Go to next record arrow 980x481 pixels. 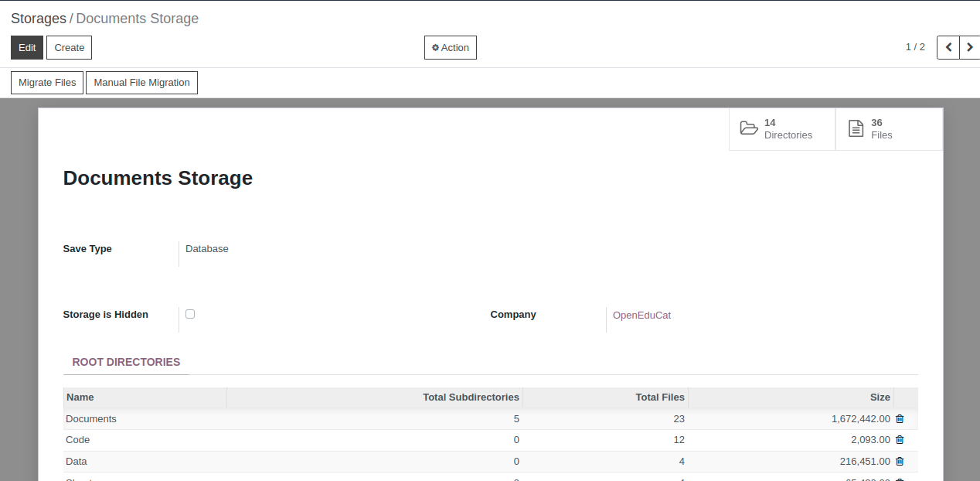click(x=970, y=47)
